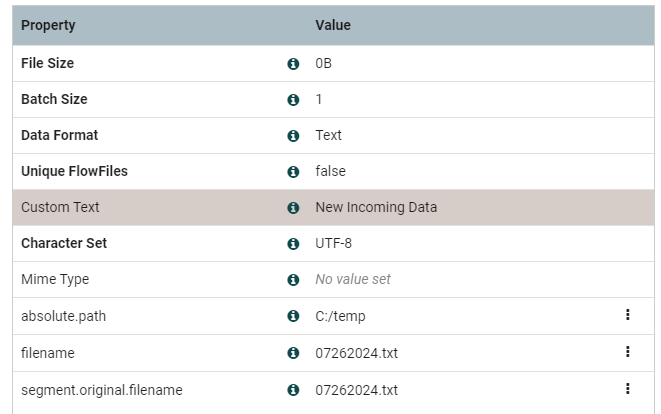This screenshot has width=661, height=414.
Task: Click the absolute.path info icon
Action: pyautogui.click(x=293, y=316)
